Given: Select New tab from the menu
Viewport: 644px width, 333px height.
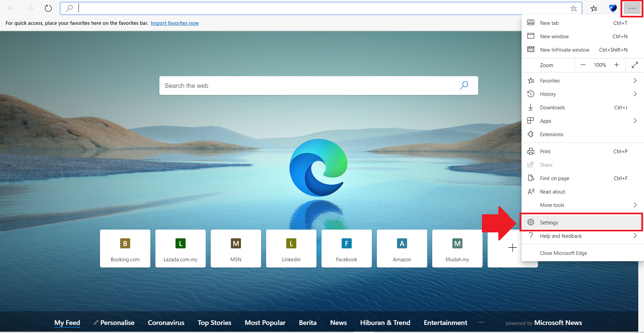Looking at the screenshot, I should coord(583,23).
